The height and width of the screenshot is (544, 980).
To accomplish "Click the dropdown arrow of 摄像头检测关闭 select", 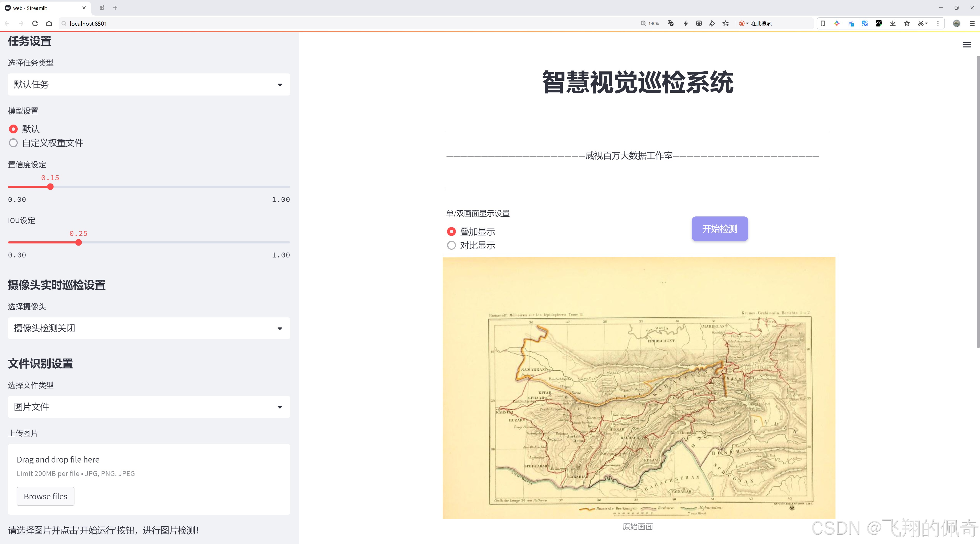I will [280, 329].
